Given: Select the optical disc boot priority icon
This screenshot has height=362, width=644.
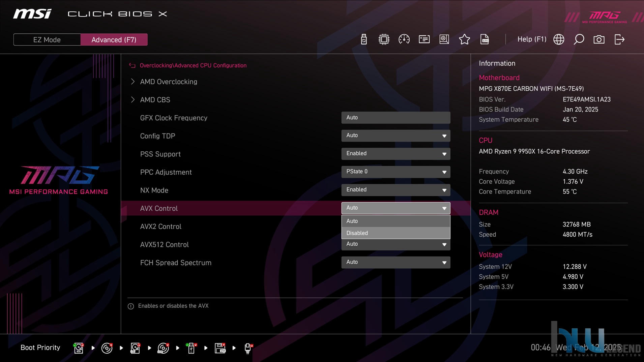Looking at the screenshot, I should pyautogui.click(x=107, y=348).
